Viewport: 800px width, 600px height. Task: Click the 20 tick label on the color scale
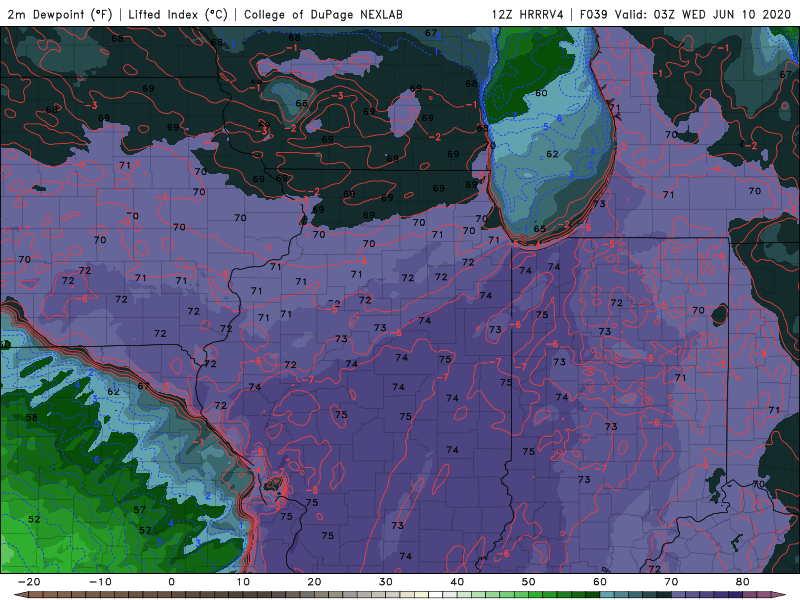point(314,582)
